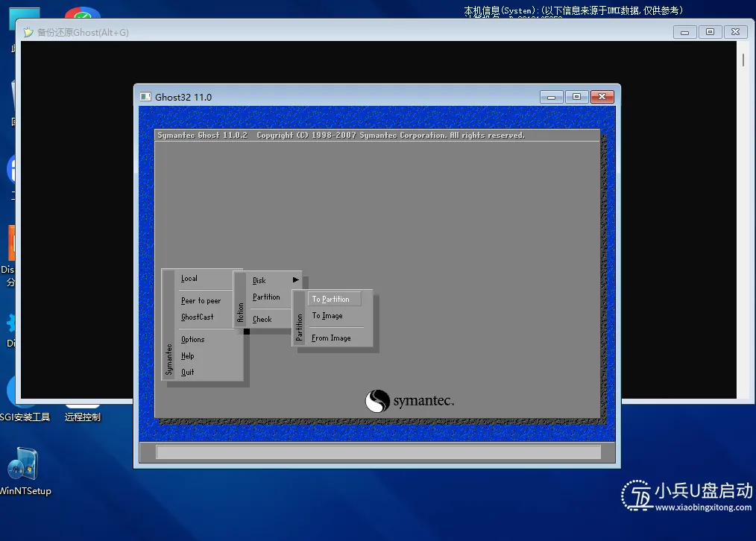Minimize the Ghost32 11.0 window
The image size is (756, 541).
coord(552,97)
